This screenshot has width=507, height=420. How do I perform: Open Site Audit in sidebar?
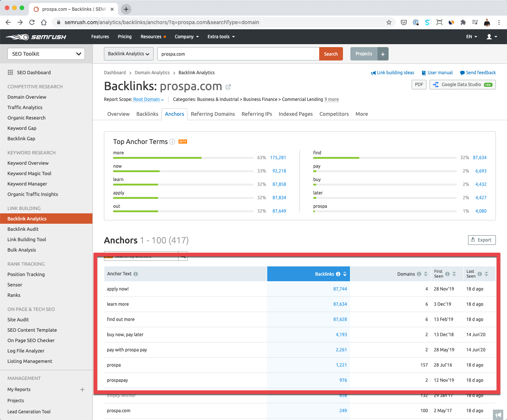18,320
